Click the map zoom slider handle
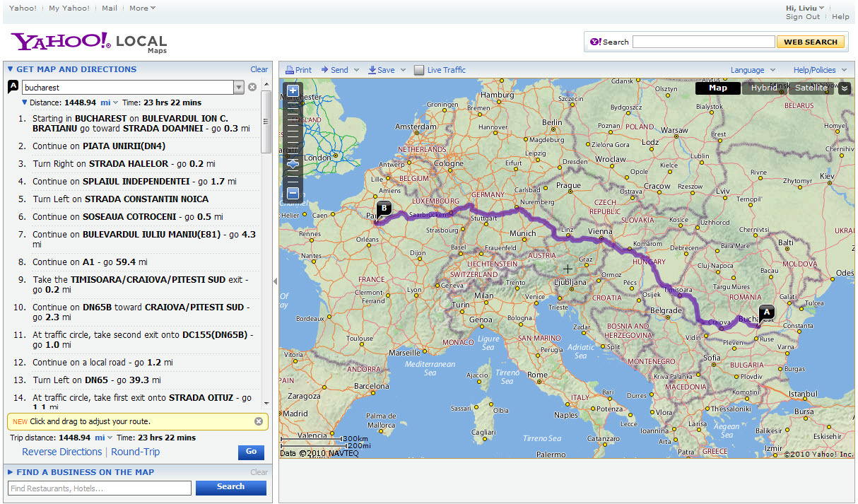Viewport: 858px width, 504px height. point(293,163)
